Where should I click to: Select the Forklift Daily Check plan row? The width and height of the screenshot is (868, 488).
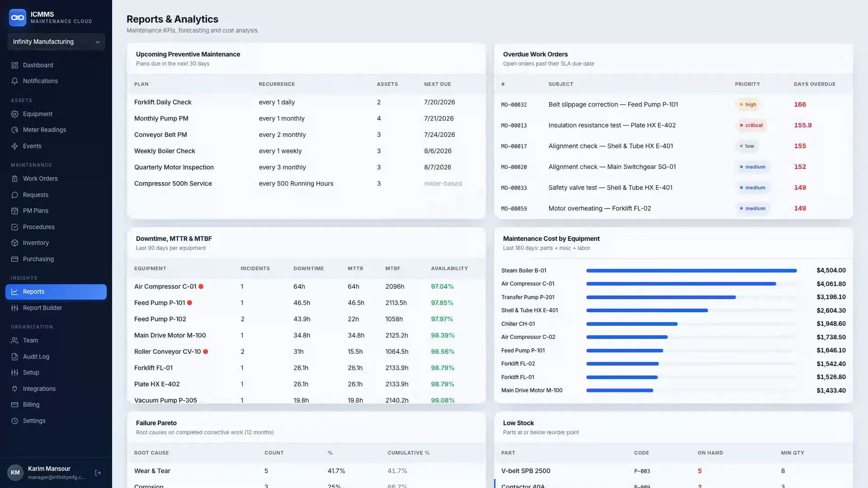tap(306, 102)
